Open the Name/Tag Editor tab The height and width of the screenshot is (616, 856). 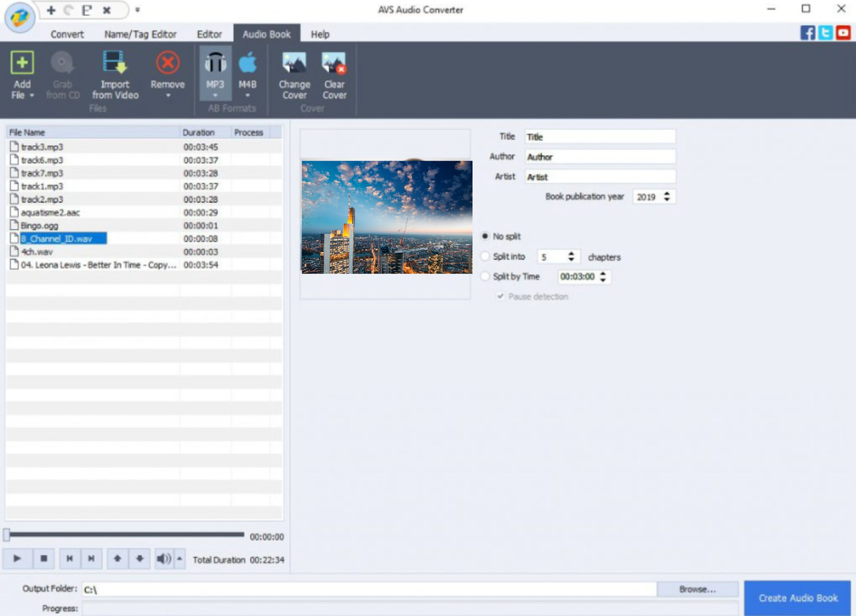140,33
